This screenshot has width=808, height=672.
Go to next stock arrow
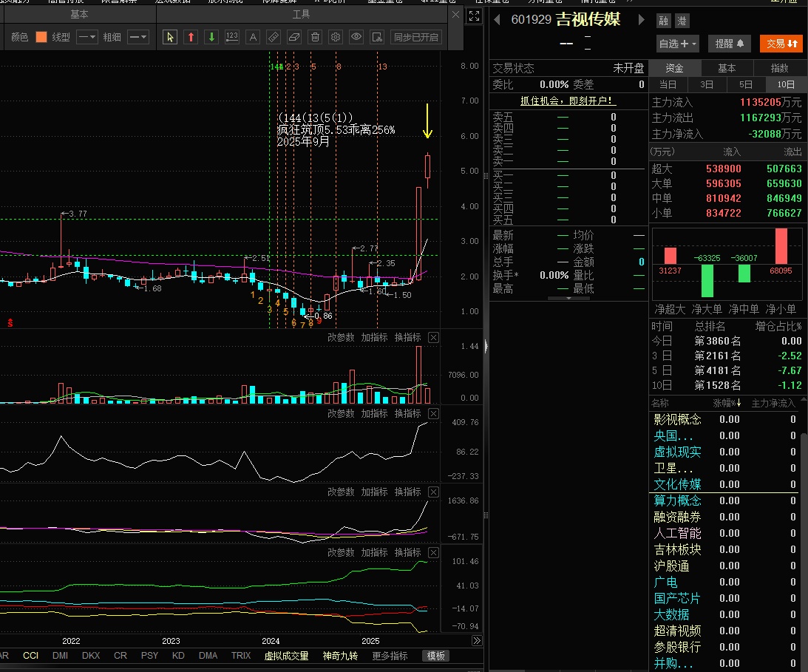pyautogui.click(x=641, y=19)
